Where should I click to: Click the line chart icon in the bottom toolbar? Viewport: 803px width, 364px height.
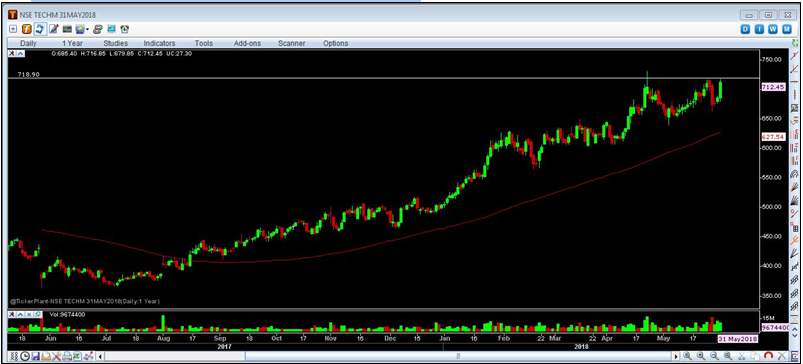[x=89, y=356]
